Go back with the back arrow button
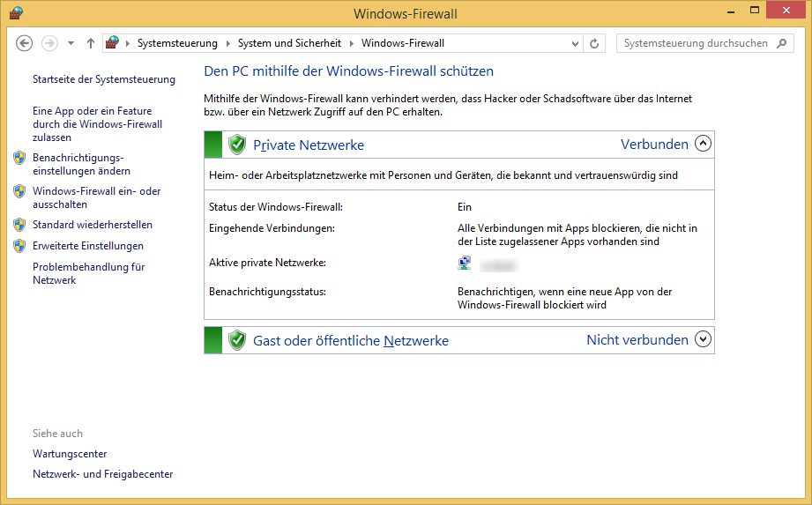This screenshot has height=505, width=812. point(24,43)
